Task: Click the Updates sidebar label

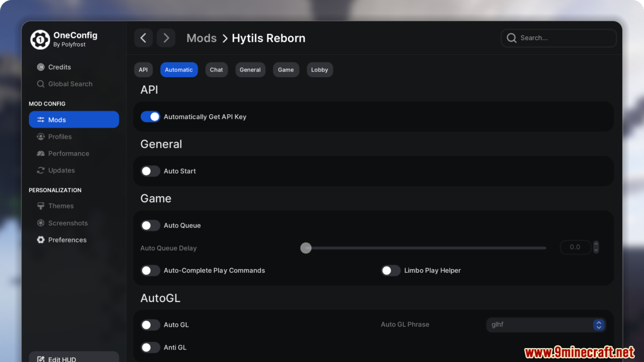Action: (62, 170)
